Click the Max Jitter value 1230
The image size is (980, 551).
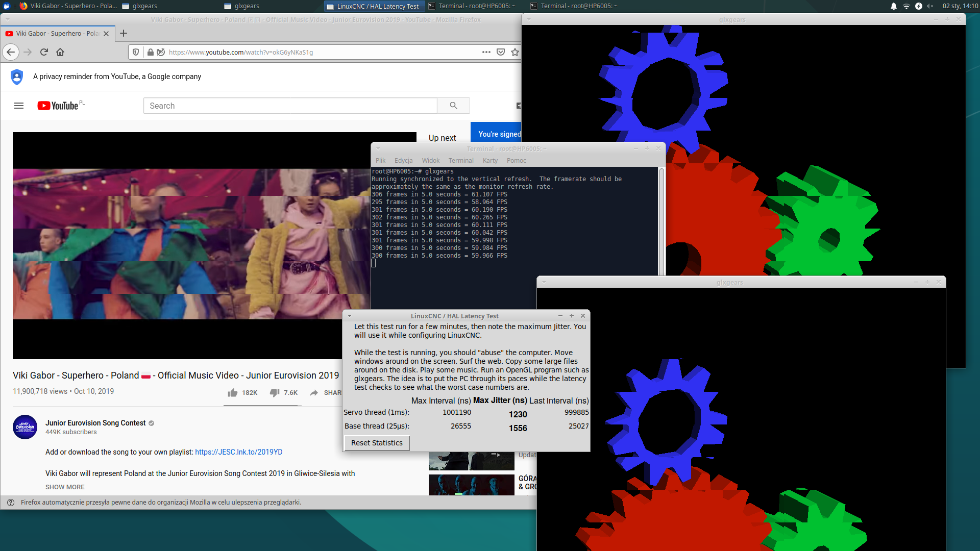[x=518, y=414]
